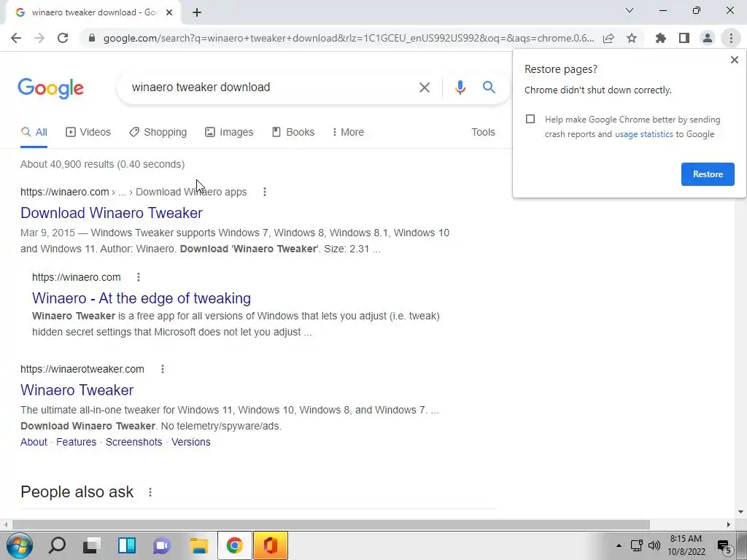The image size is (747, 560).
Task: Open the Screenshots sitelink
Action: coord(134,442)
